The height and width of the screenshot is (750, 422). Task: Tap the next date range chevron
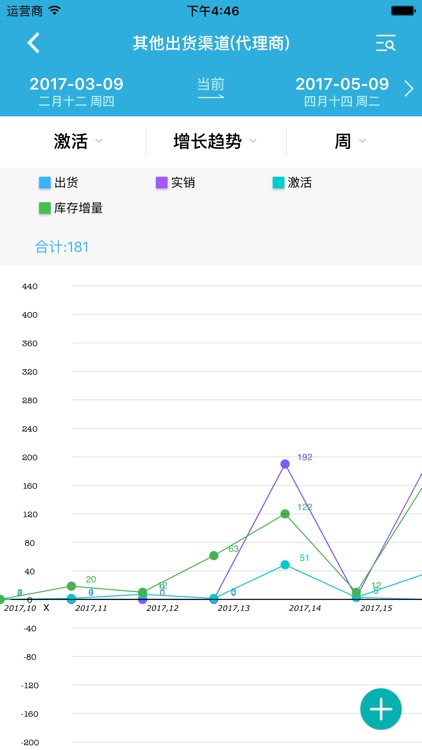409,89
